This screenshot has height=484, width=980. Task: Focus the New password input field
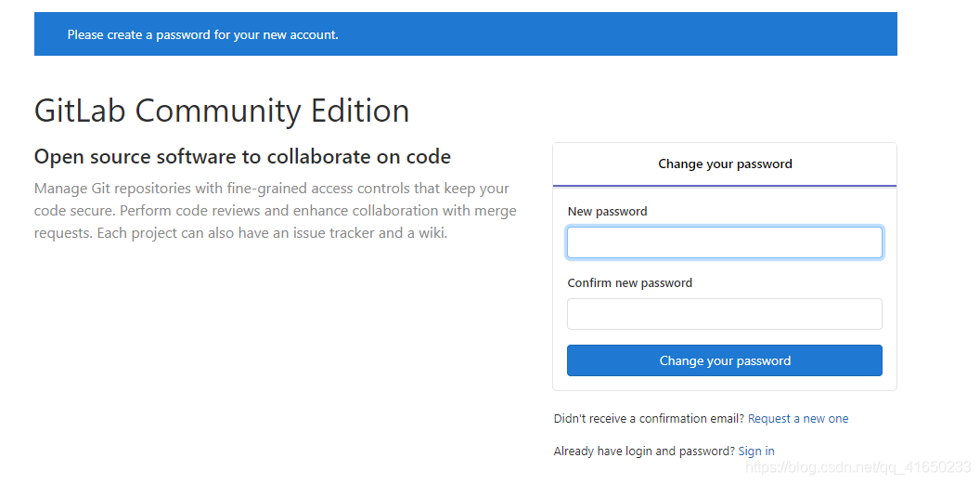(725, 242)
